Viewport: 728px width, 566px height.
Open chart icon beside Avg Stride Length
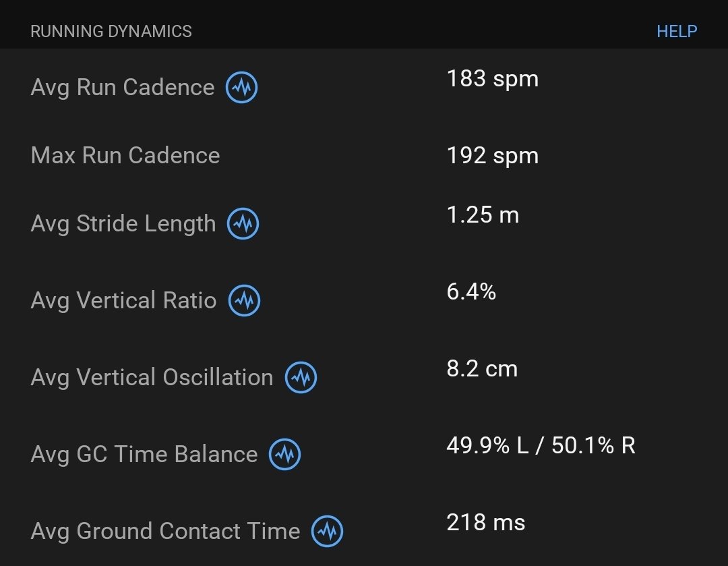pos(243,223)
